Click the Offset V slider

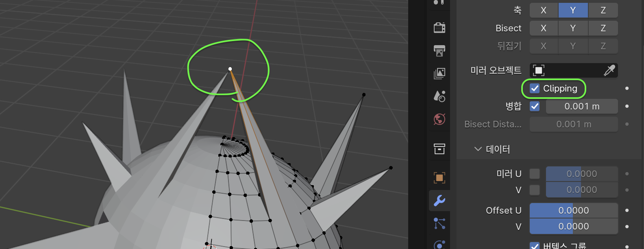[x=574, y=226]
